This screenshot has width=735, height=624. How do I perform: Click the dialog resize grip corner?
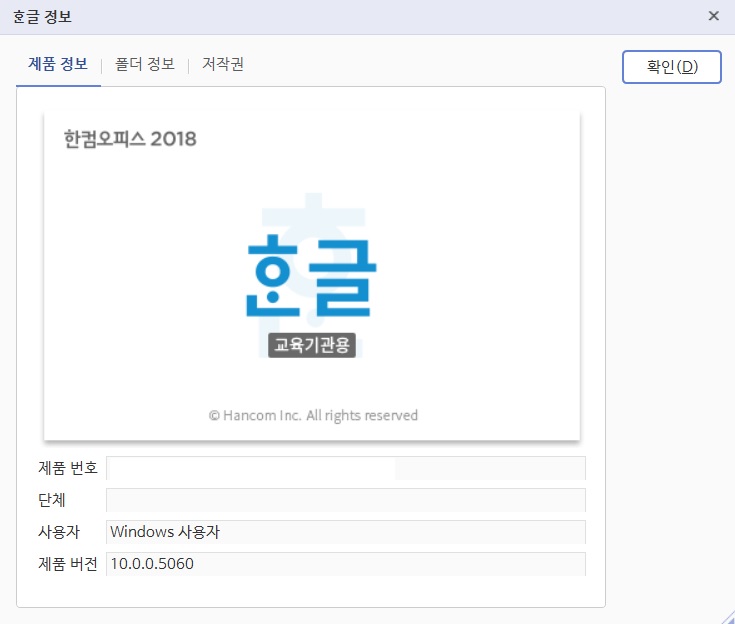coord(728,617)
